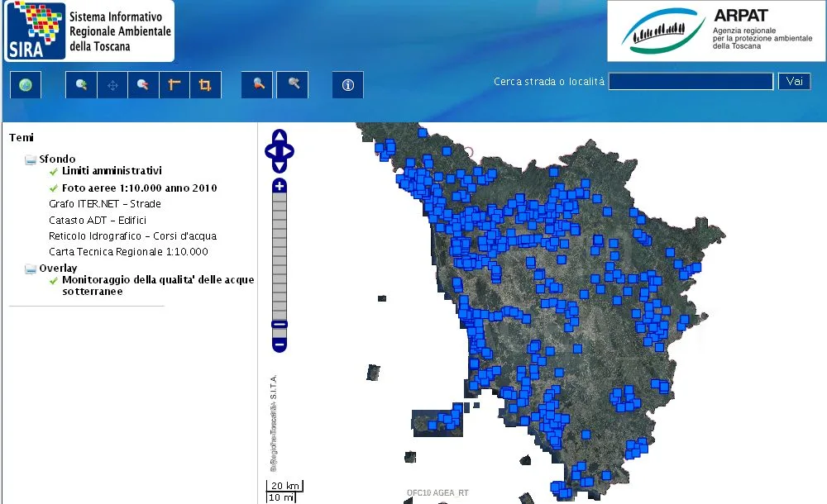Focus the Cerca strada o località field
This screenshot has height=504, width=827.
point(691,82)
